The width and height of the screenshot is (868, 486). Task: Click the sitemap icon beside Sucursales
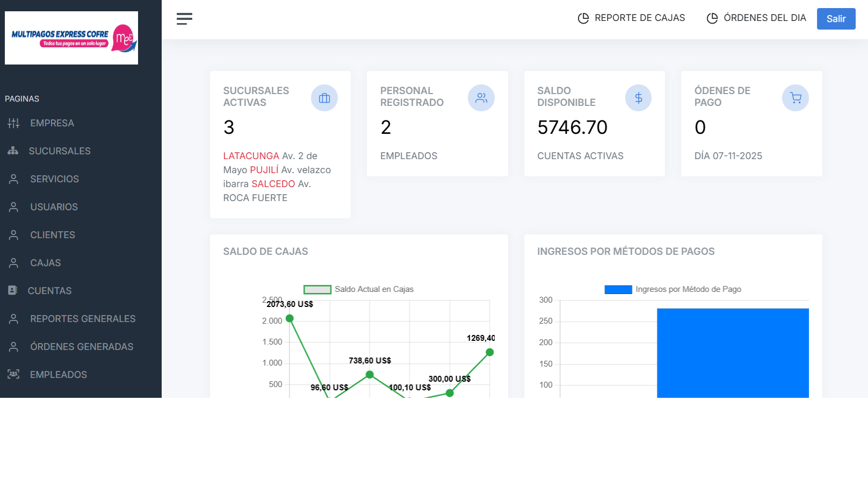(13, 151)
